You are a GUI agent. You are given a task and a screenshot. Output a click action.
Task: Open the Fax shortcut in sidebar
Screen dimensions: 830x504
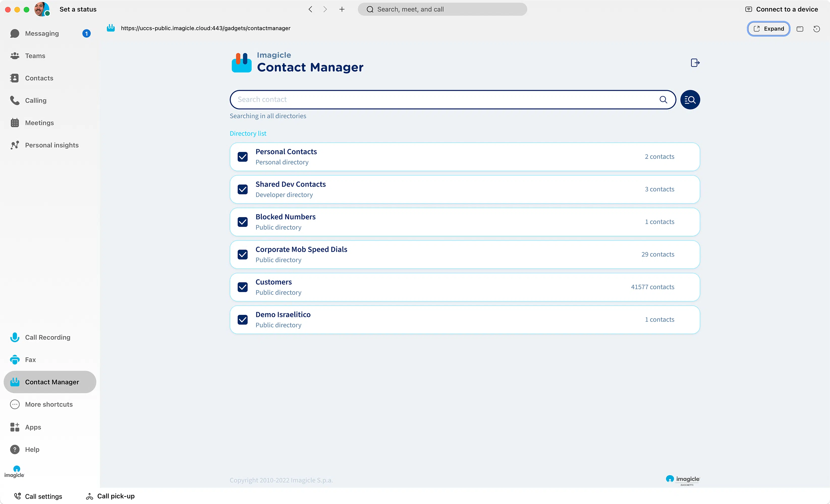[30, 360]
